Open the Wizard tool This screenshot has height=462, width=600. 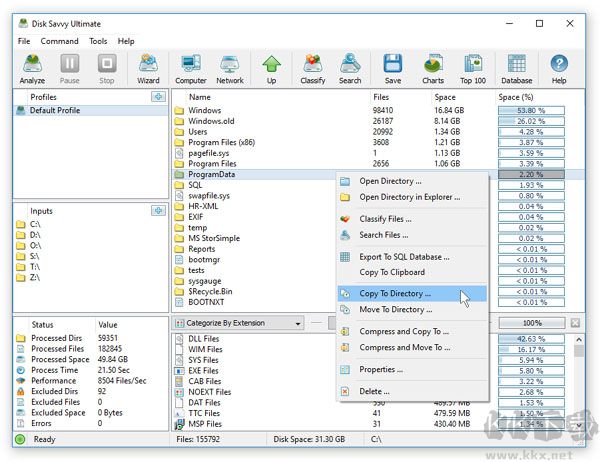point(148,69)
